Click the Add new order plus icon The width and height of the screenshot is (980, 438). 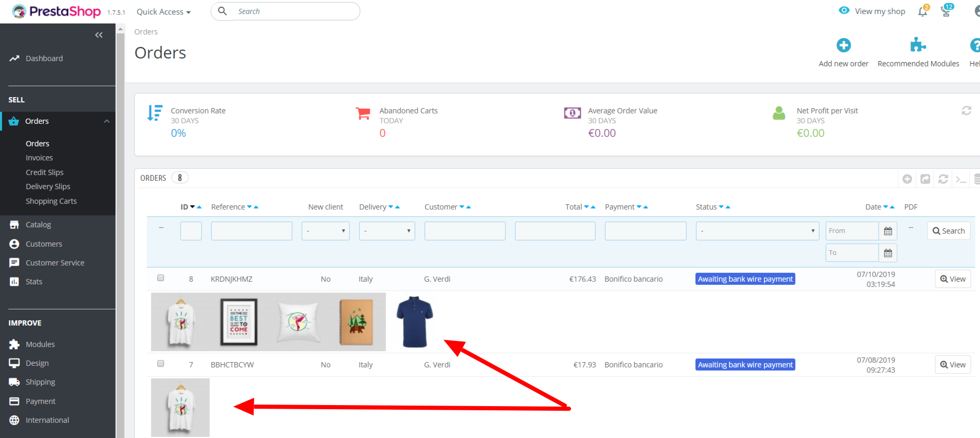point(843,45)
